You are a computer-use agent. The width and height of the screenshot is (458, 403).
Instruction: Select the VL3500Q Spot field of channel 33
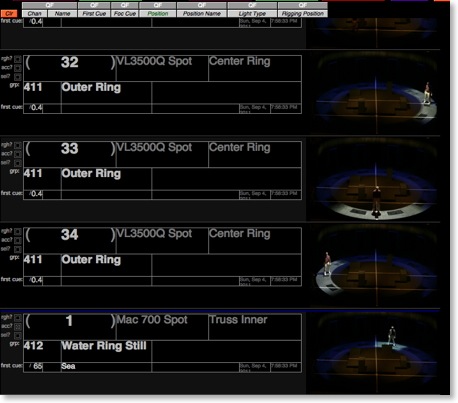pyautogui.click(x=162, y=154)
